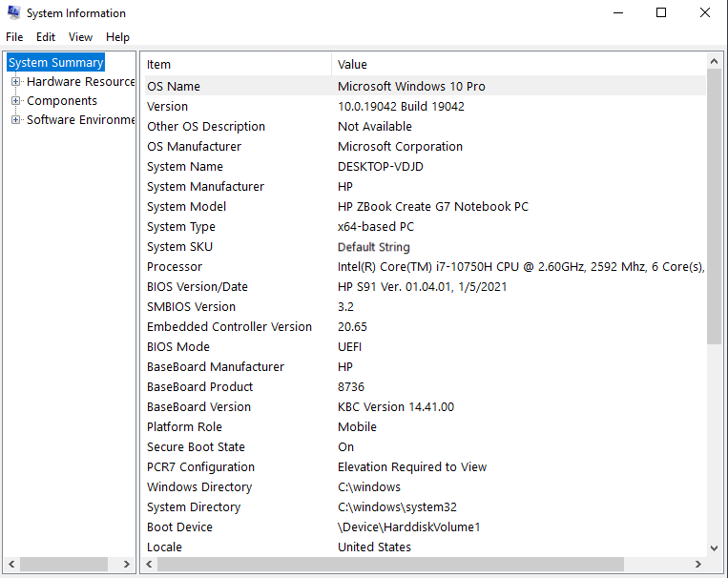Select the BaseBoard Version row

[x=426, y=406]
